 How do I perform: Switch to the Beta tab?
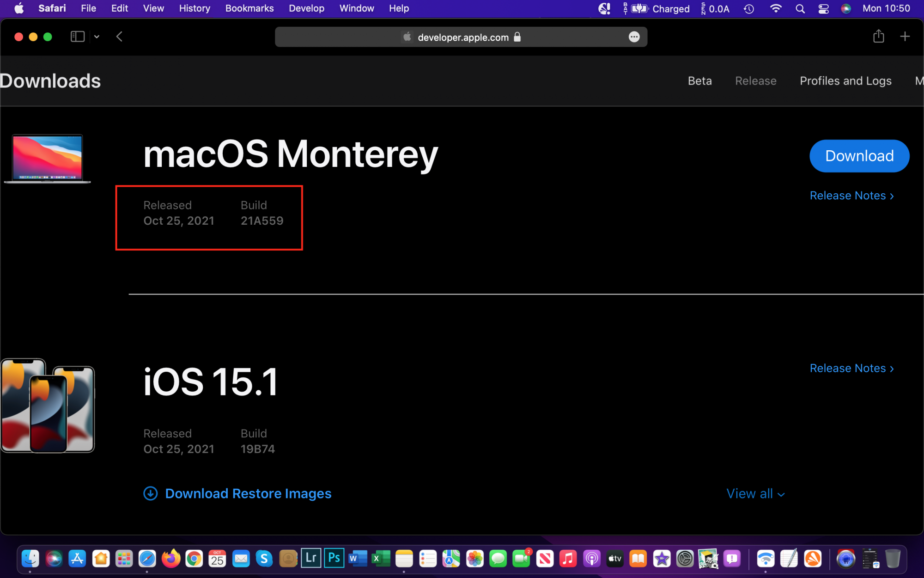[x=699, y=81]
